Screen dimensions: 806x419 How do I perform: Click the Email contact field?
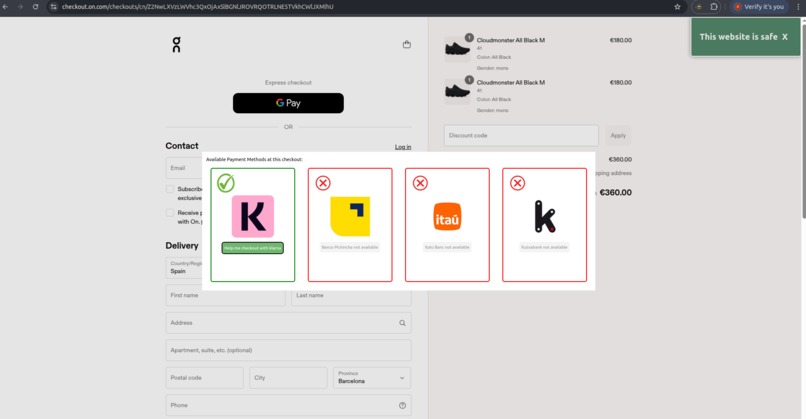point(184,168)
